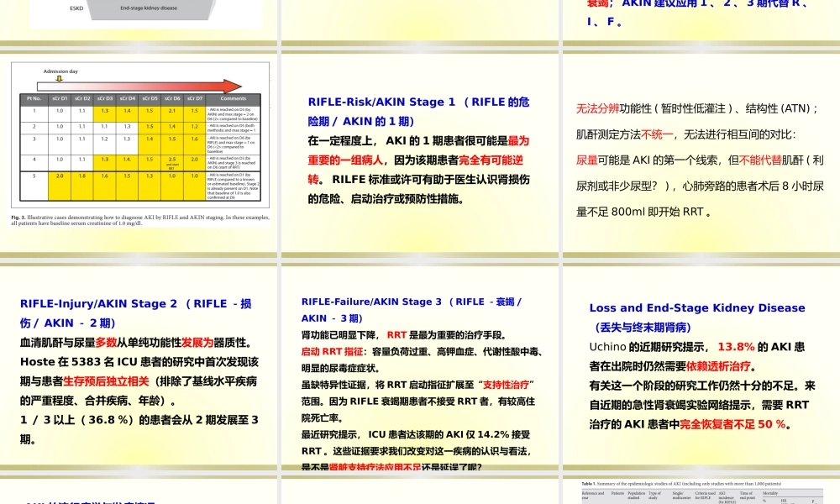Click the red text "生存预后独立相关"
The image size is (840, 504).
click(x=106, y=381)
